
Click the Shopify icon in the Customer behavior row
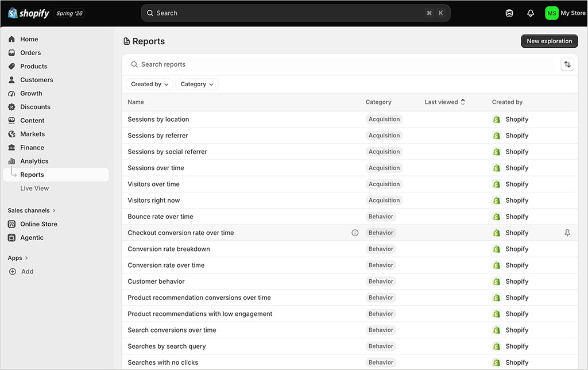[x=497, y=282]
